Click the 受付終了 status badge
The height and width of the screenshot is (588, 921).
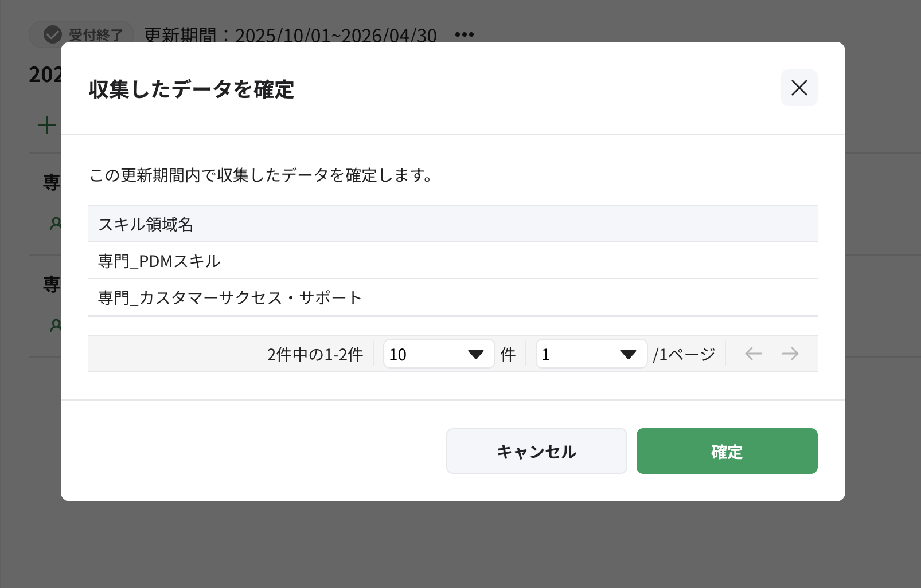[81, 34]
